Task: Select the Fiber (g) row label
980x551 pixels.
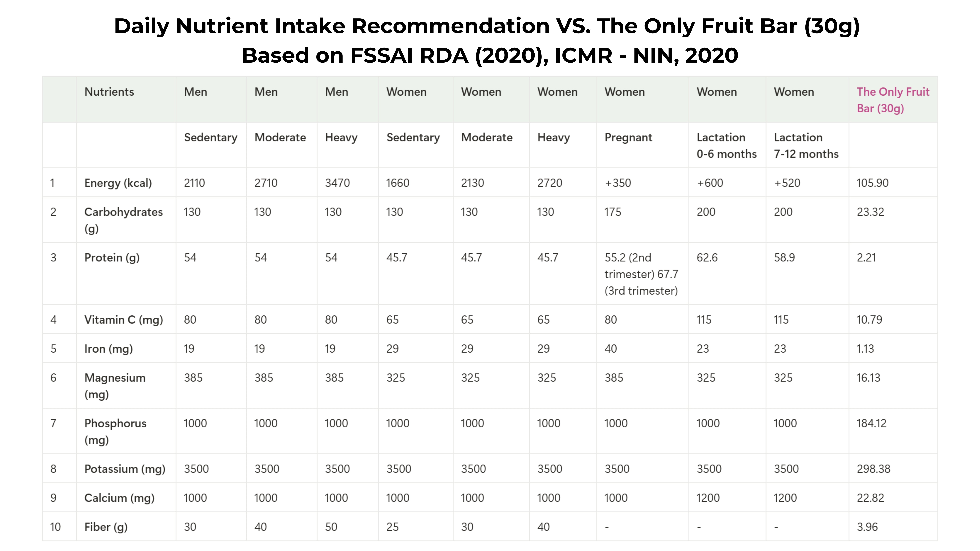Action: click(x=106, y=527)
